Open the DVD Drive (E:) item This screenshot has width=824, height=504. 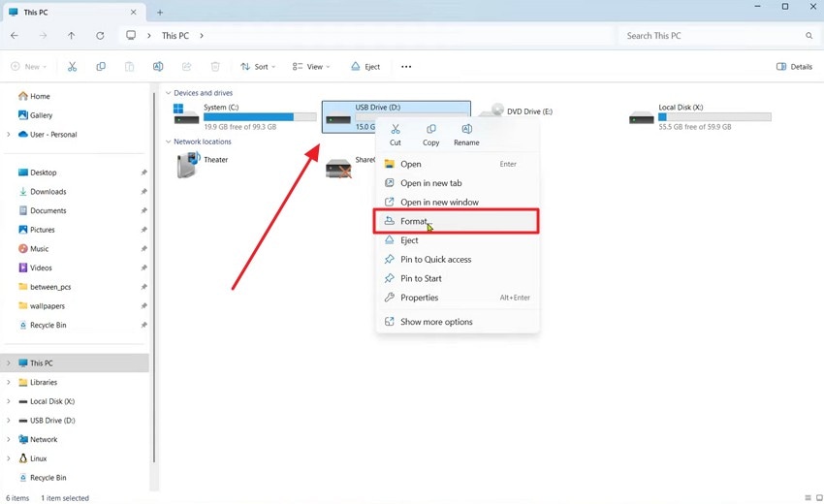(x=515, y=111)
